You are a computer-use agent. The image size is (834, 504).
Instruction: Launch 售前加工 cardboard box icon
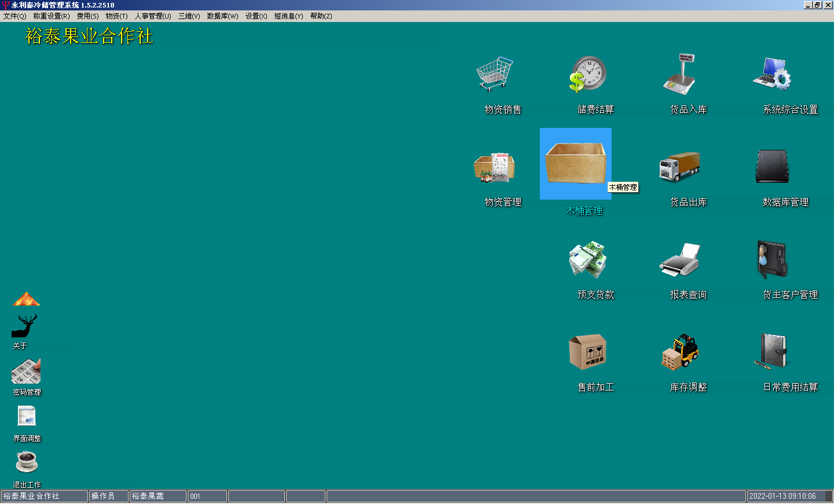(587, 352)
